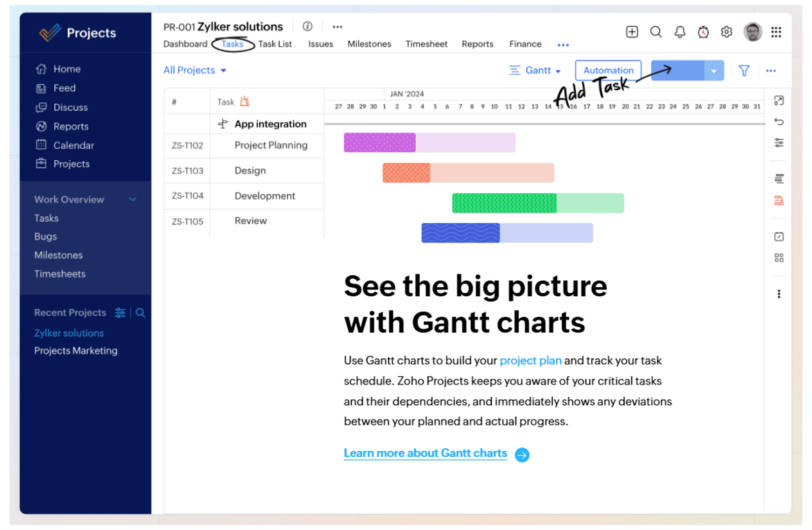This screenshot has width=812, height=530.
Task: Switch to the Milestones tab
Action: tap(369, 44)
